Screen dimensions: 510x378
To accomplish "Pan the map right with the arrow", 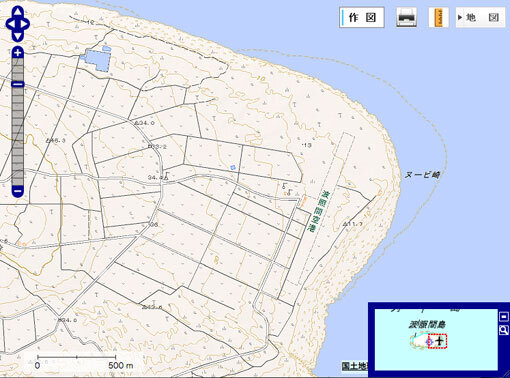I will pyautogui.click(x=25, y=24).
